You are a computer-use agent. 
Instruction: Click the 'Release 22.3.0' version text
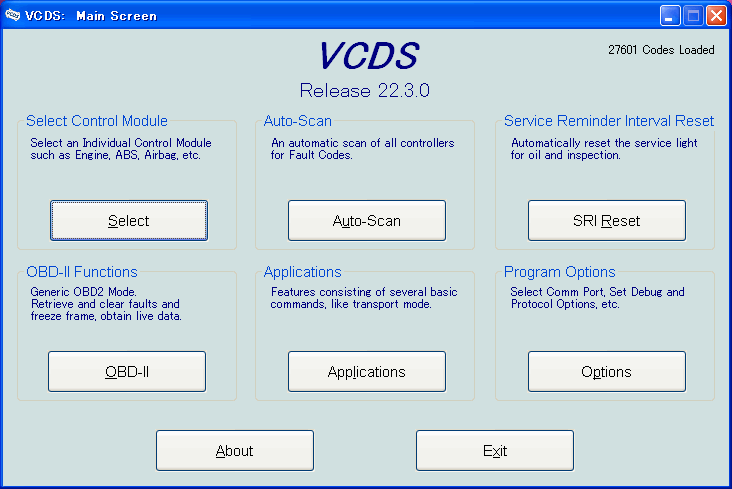365,90
